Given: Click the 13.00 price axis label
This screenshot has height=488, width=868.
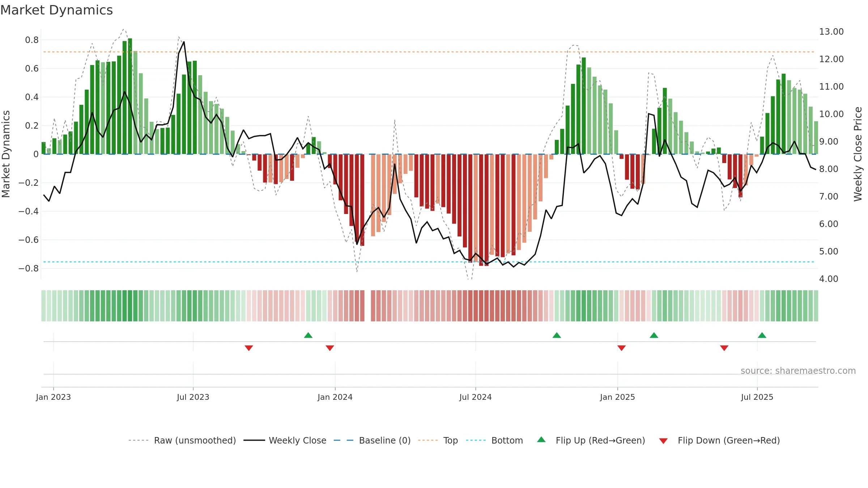Looking at the screenshot, I should tap(831, 32).
